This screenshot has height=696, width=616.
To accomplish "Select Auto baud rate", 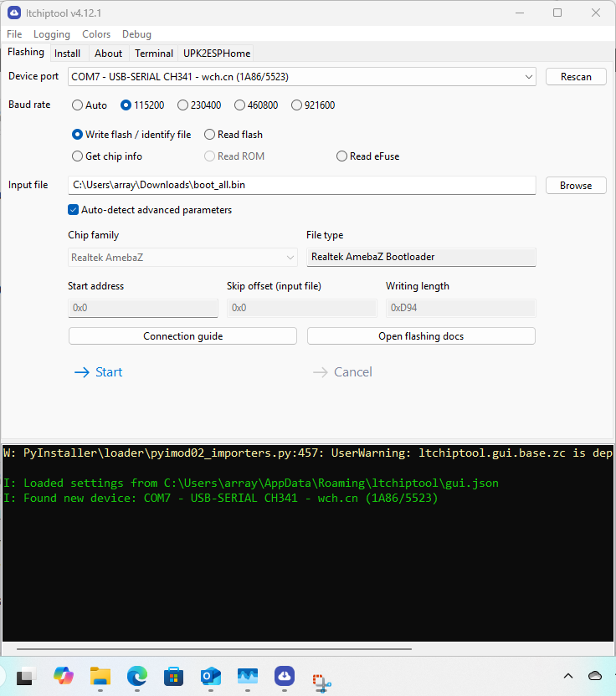I will tap(90, 105).
